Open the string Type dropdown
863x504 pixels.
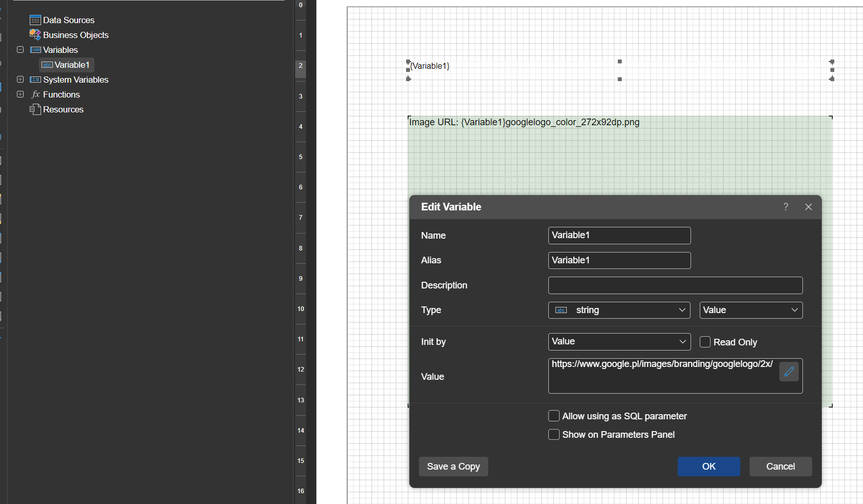(620, 310)
